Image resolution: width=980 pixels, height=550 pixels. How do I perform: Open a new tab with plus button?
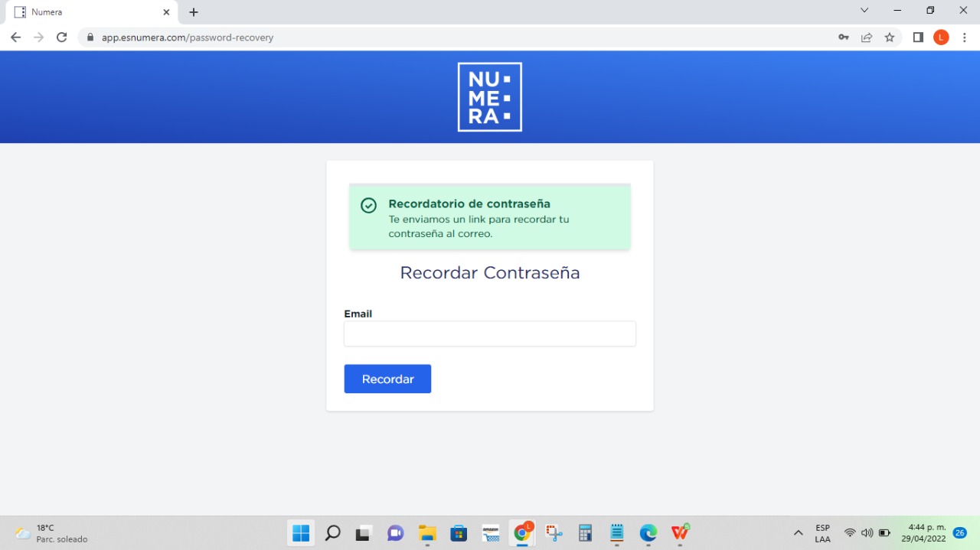pyautogui.click(x=194, y=12)
